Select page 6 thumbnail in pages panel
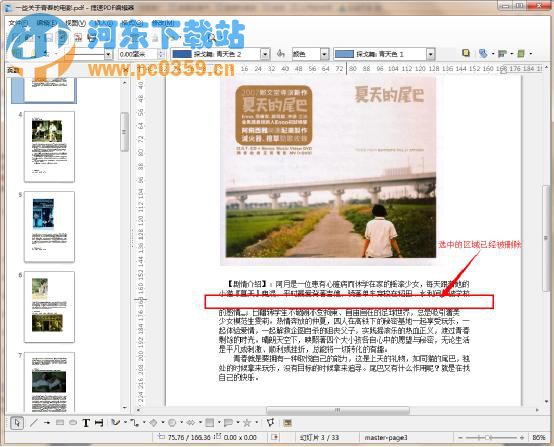The image size is (554, 447). (49, 307)
